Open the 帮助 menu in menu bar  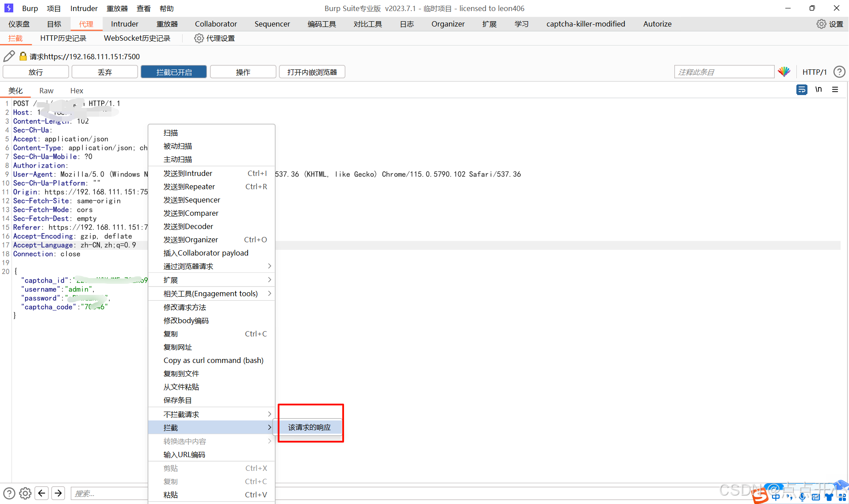tap(167, 8)
